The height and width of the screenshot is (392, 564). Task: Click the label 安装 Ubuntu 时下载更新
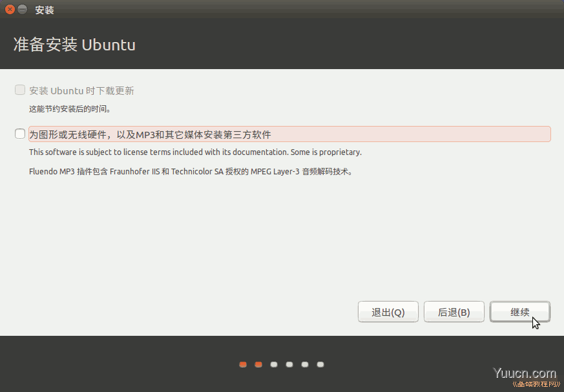[x=81, y=90]
